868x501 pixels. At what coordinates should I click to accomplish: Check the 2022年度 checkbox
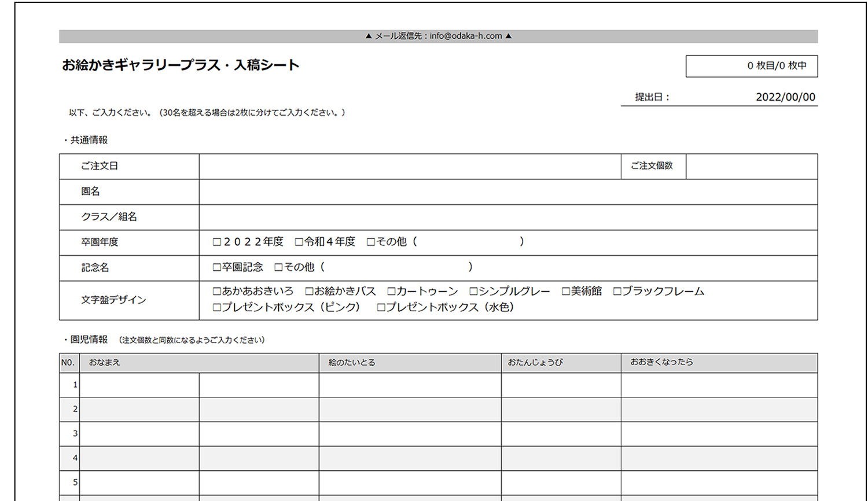(x=217, y=242)
